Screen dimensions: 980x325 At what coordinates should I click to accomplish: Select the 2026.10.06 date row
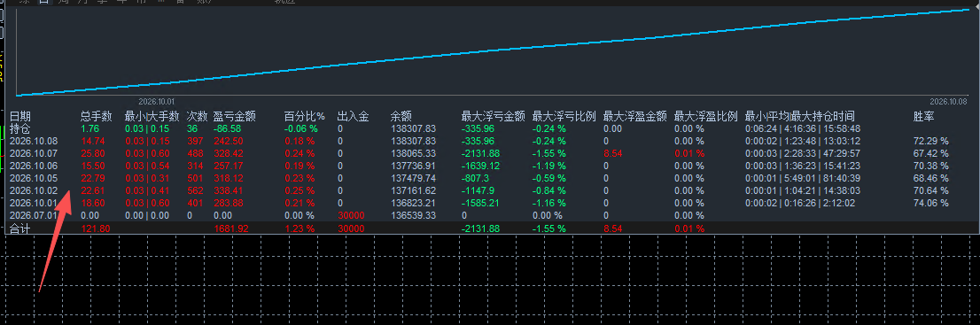[34, 166]
